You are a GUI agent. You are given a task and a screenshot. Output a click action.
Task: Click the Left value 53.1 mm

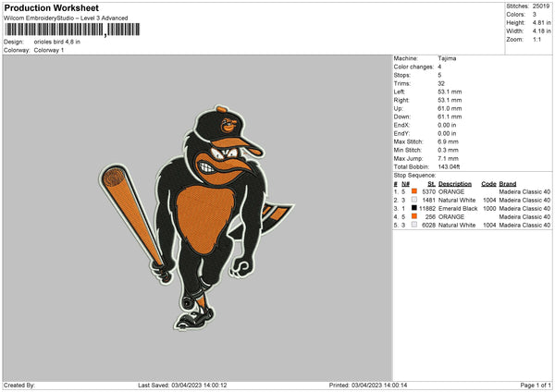(x=450, y=92)
